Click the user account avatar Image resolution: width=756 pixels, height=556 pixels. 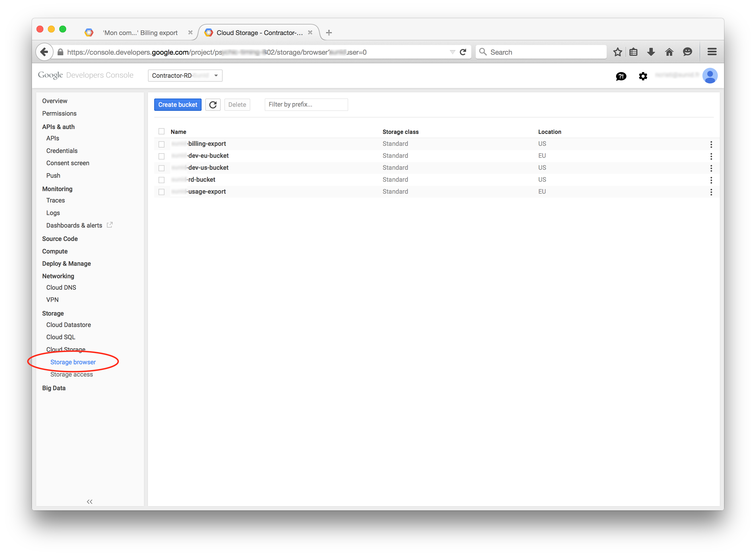[x=710, y=75]
